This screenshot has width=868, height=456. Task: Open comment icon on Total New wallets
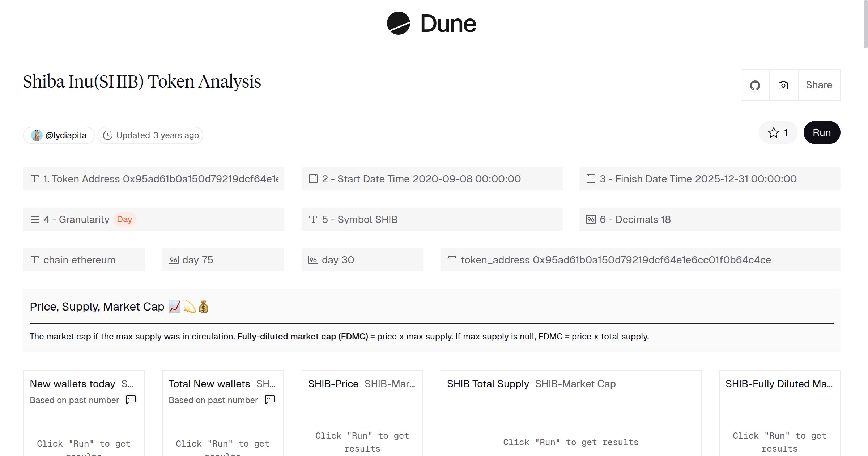pyautogui.click(x=270, y=399)
